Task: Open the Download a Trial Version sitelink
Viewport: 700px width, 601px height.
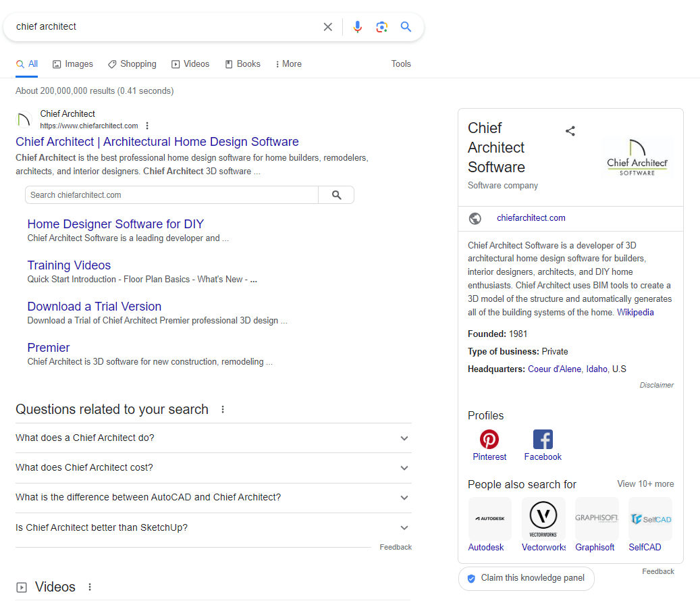Action: (x=95, y=307)
